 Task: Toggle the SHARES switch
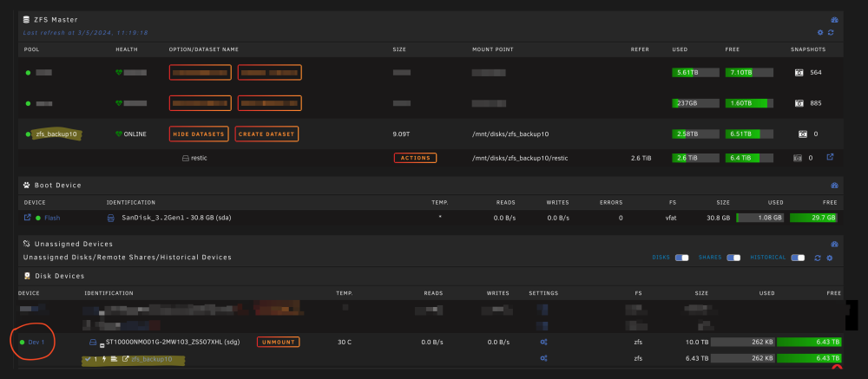[733, 258]
